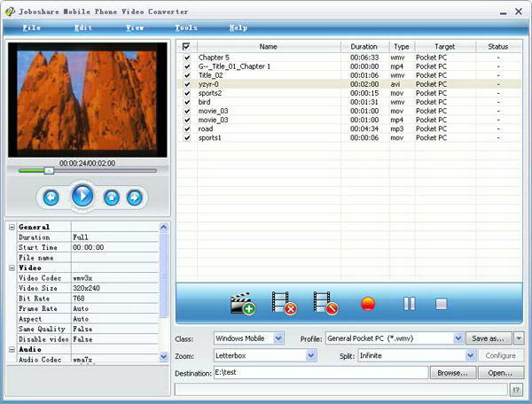Screen dimensions: 532x404
Task: Click the previous frame button in preview
Action: coord(51,198)
